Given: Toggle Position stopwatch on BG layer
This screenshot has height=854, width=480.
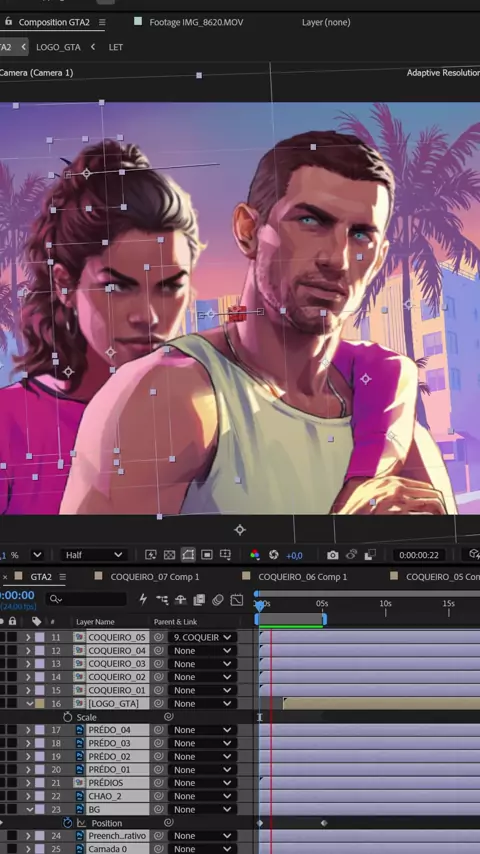Looking at the screenshot, I should 68,823.
